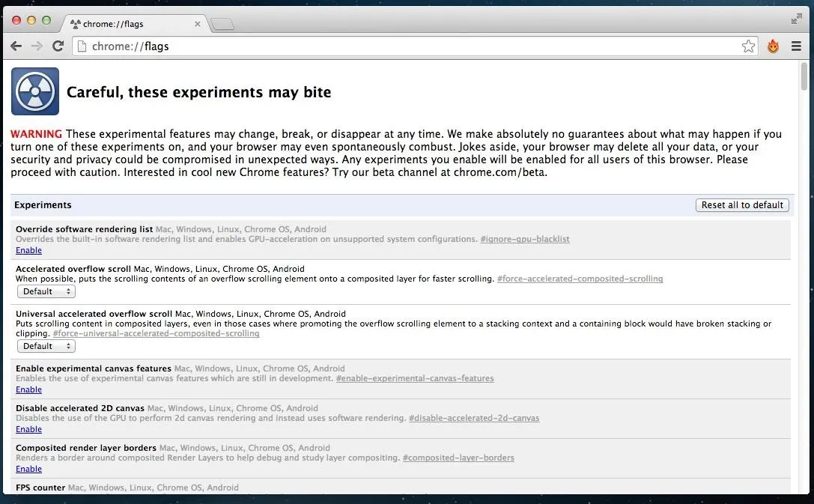Viewport: 814px width, 504px height.
Task: Open the new tab button
Action: [222, 25]
